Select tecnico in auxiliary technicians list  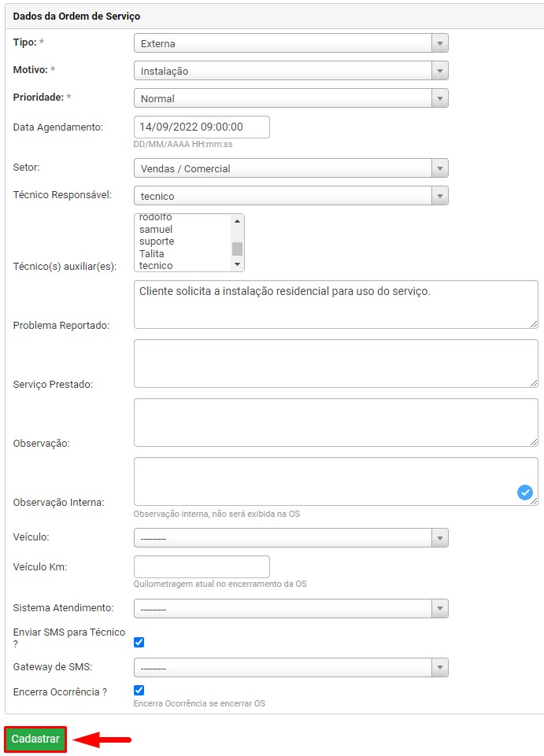click(x=156, y=266)
